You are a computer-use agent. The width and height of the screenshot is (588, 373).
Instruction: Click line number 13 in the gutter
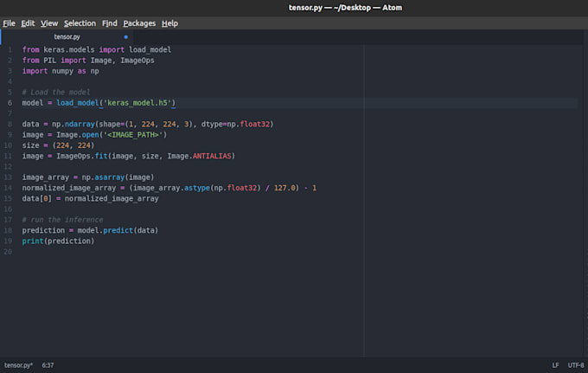9,177
